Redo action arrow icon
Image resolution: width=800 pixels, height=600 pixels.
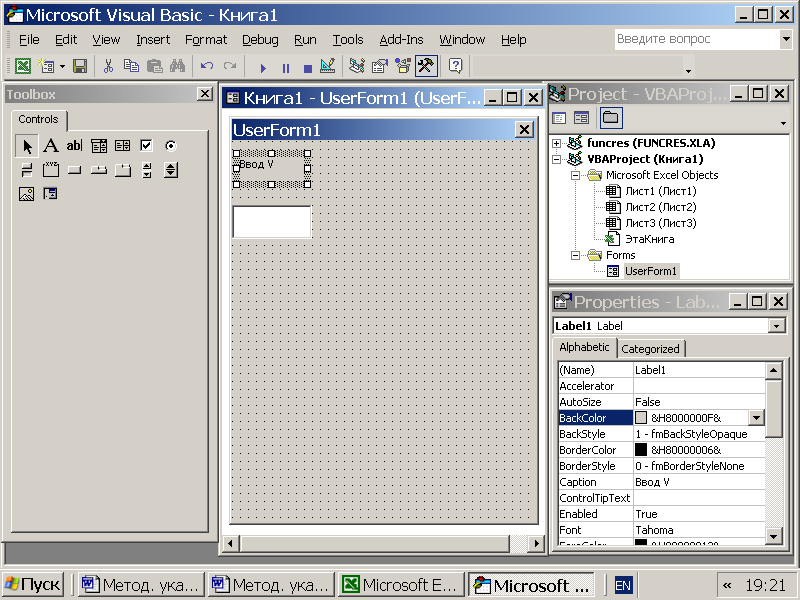pos(230,66)
